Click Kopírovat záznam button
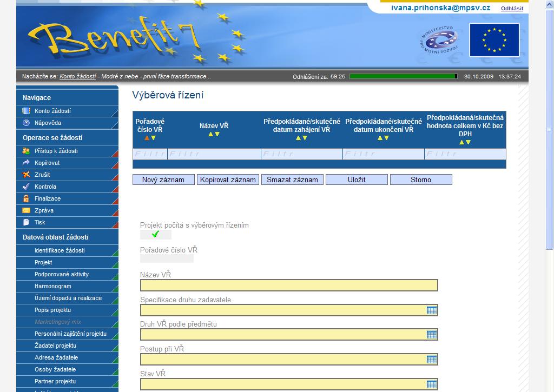 click(228, 180)
